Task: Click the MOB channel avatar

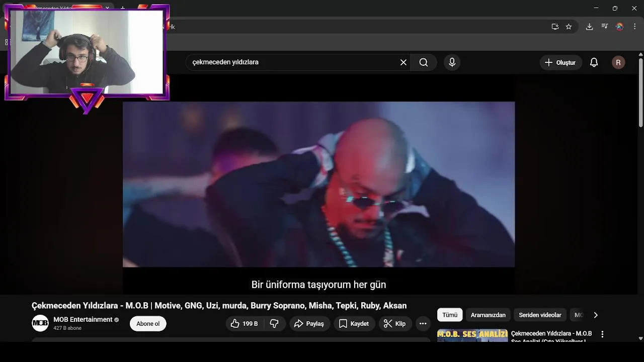Action: click(40, 323)
